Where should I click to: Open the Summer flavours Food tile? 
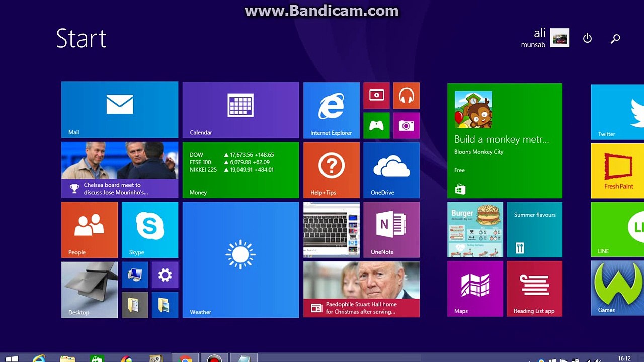[534, 230]
